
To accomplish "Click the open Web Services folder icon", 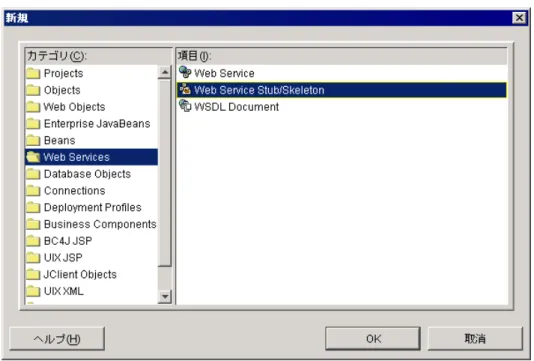I will (x=33, y=157).
